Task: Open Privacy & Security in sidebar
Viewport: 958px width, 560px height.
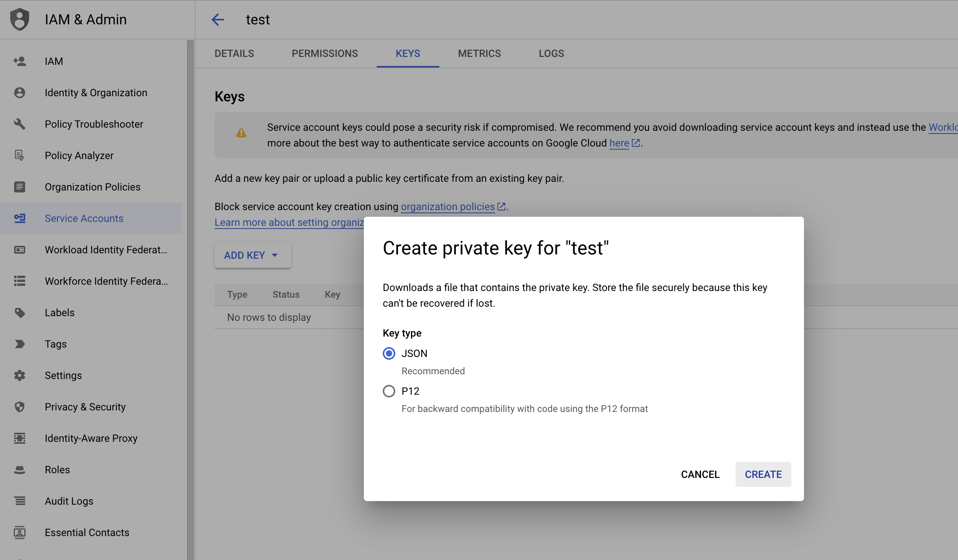Action: (91, 407)
